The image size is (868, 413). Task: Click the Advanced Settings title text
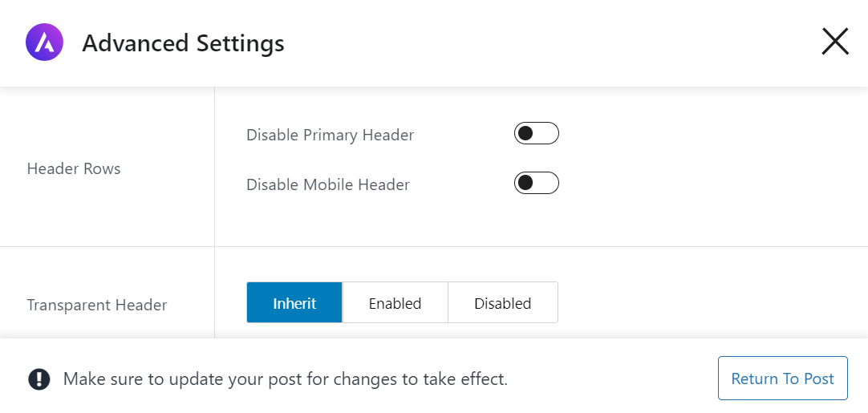183,43
